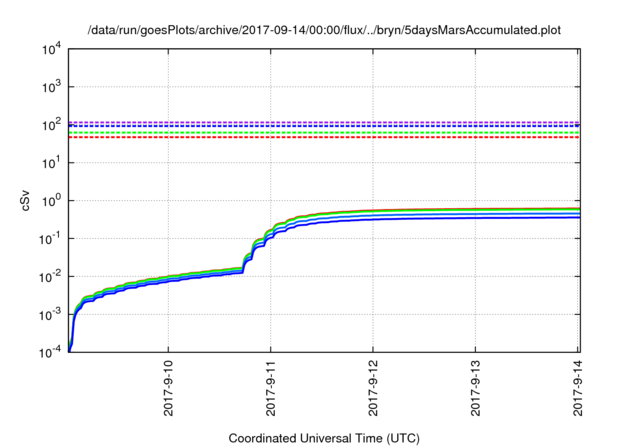Click the 10^-4 y-axis tick label

[51, 352]
